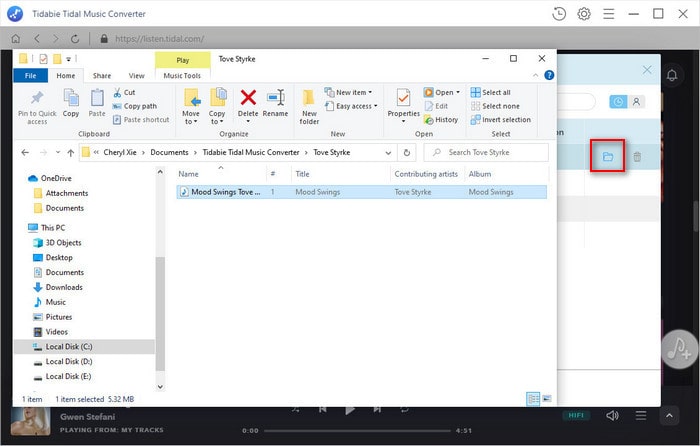Switch to history clock view in Tidabie panel

pyautogui.click(x=618, y=102)
